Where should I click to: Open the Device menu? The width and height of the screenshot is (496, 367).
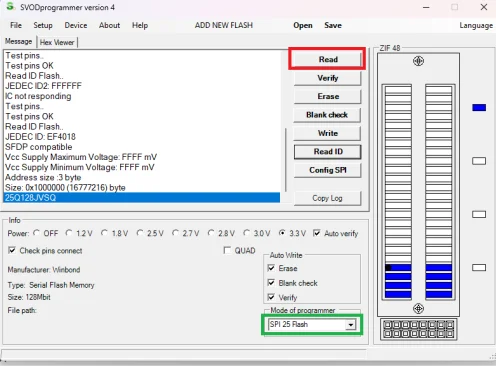click(x=76, y=25)
